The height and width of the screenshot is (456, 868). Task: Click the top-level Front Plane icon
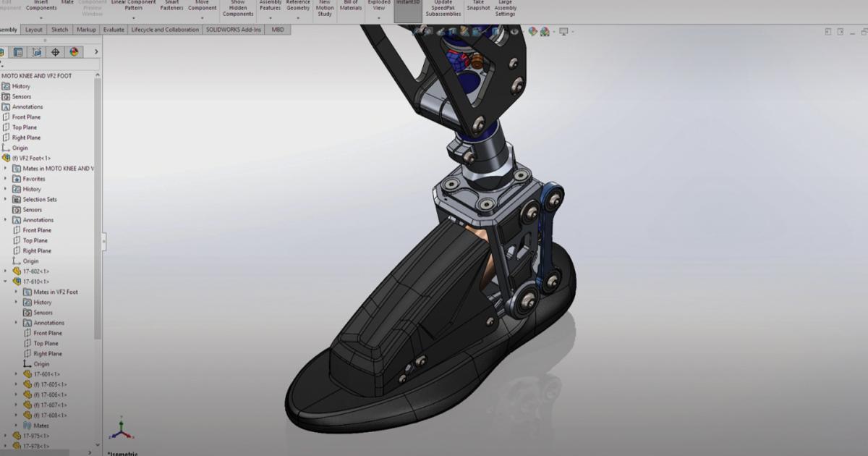[6, 117]
